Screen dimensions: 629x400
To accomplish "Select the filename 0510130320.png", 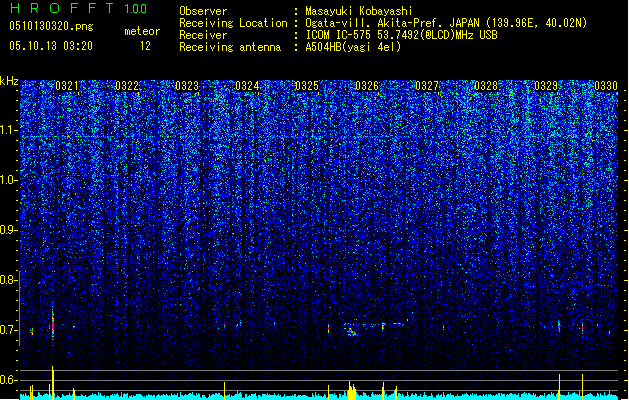I will click(51, 26).
